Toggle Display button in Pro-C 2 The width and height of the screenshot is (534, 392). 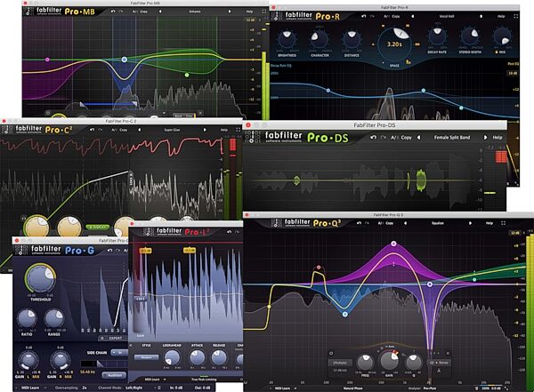98,227
